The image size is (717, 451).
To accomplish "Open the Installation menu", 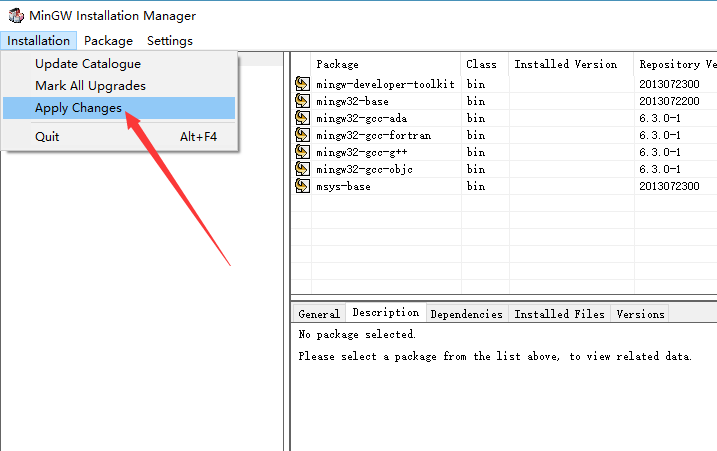I will [38, 41].
